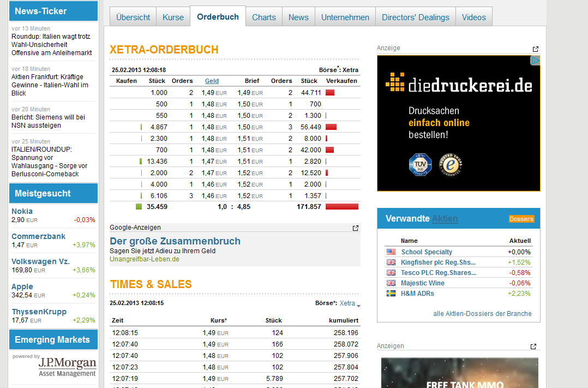Open the News tab
Image resolution: width=588 pixels, height=388 pixels.
298,17
